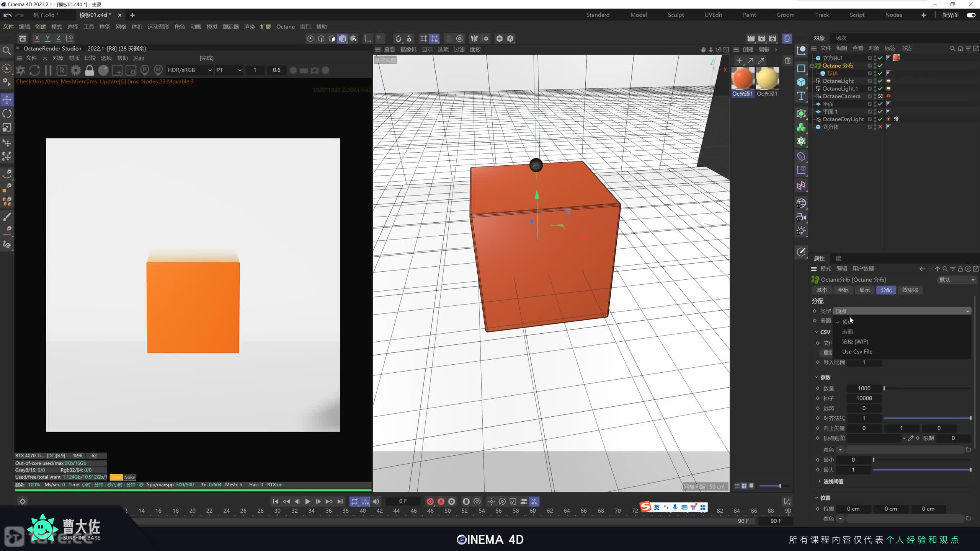Enable the disabled 立方体 object red cross

coord(880,127)
